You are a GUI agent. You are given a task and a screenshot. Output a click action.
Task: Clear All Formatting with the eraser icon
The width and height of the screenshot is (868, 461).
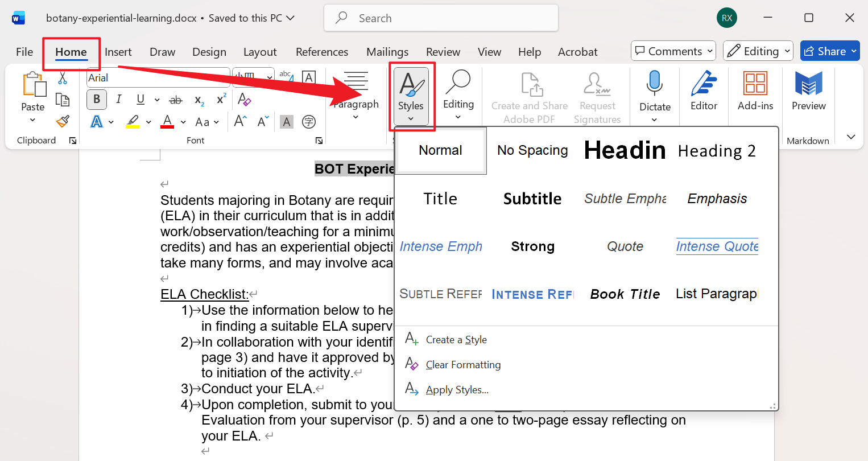click(x=244, y=100)
